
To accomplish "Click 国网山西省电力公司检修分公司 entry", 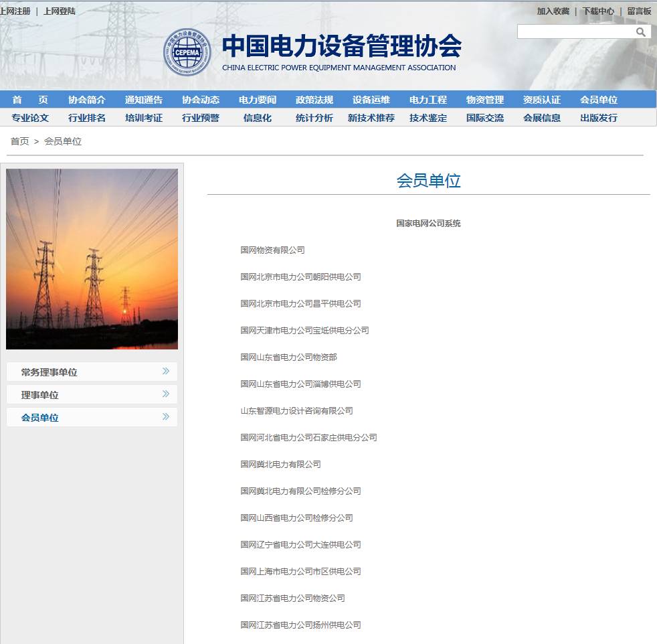I will pyautogui.click(x=296, y=519).
